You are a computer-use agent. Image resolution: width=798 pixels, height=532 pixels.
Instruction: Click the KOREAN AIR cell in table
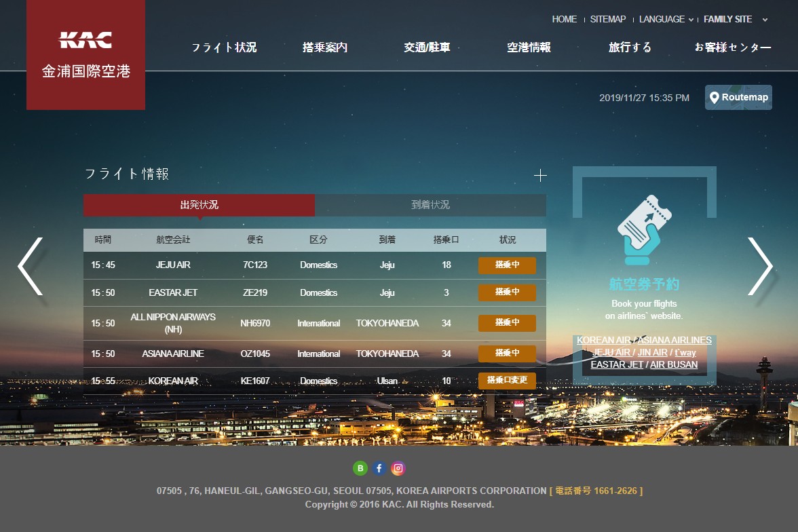click(x=173, y=381)
